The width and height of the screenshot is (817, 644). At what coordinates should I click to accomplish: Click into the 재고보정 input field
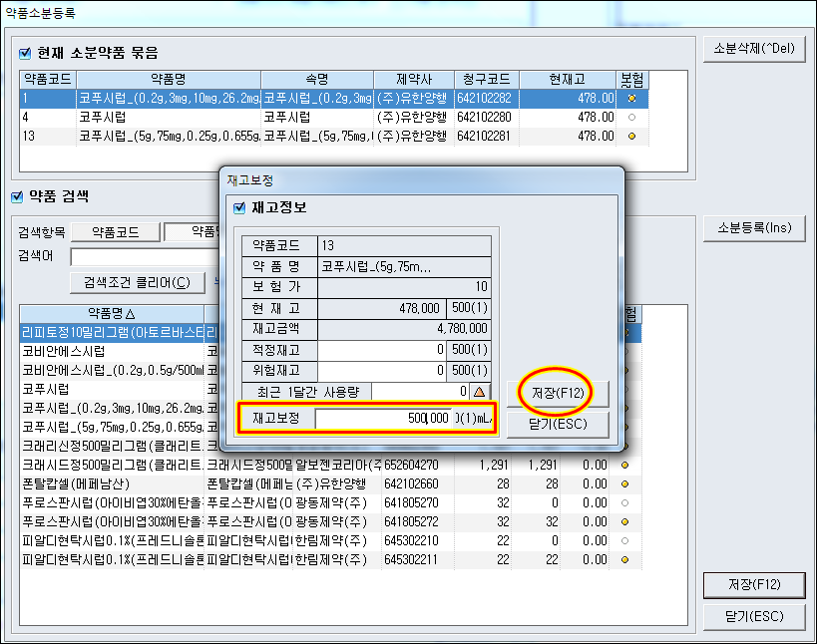click(x=399, y=419)
